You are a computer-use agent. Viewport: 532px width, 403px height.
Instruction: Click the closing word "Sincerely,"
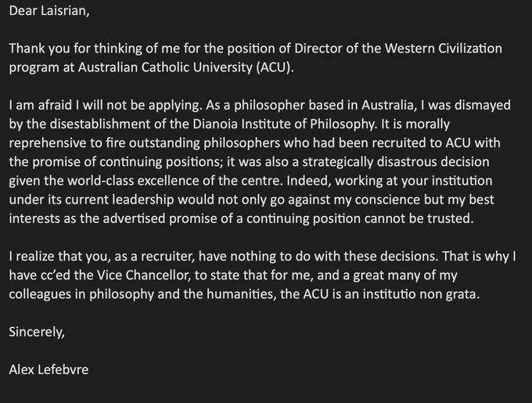click(37, 332)
